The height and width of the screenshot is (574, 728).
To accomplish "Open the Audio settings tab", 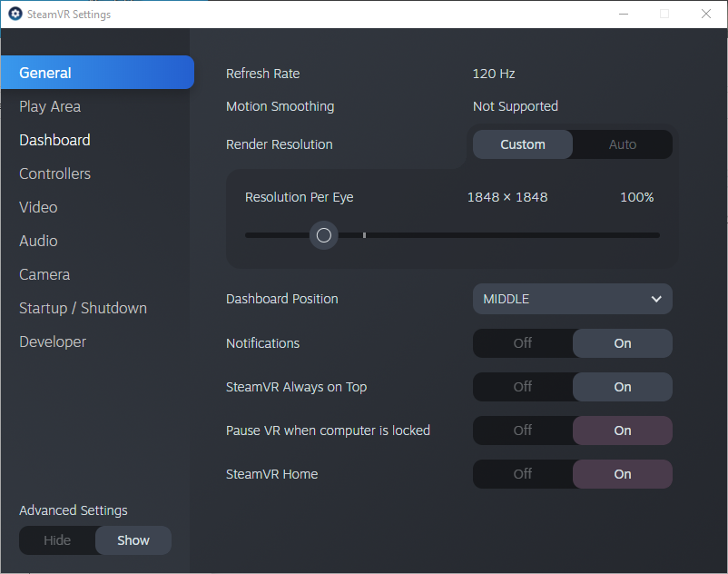I will pos(38,241).
